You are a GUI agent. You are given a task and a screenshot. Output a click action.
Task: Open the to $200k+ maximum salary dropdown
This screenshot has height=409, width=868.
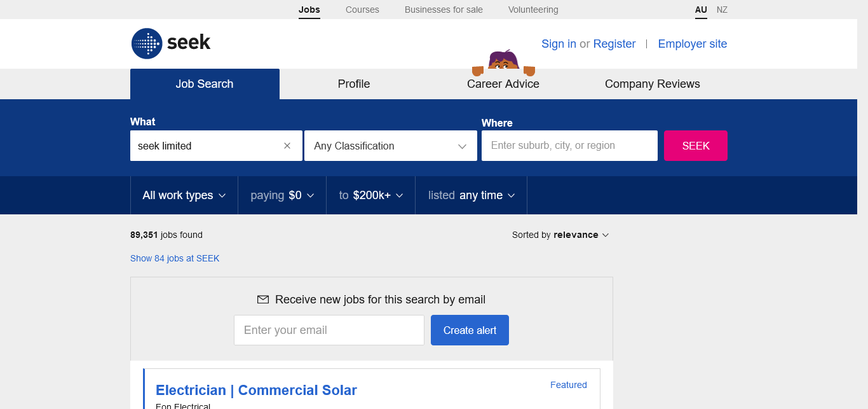[370, 195]
